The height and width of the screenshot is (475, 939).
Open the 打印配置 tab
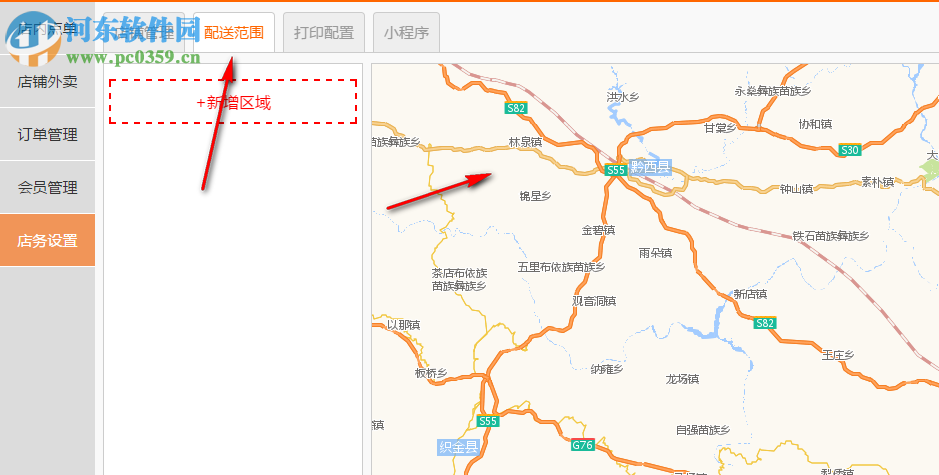pos(324,32)
